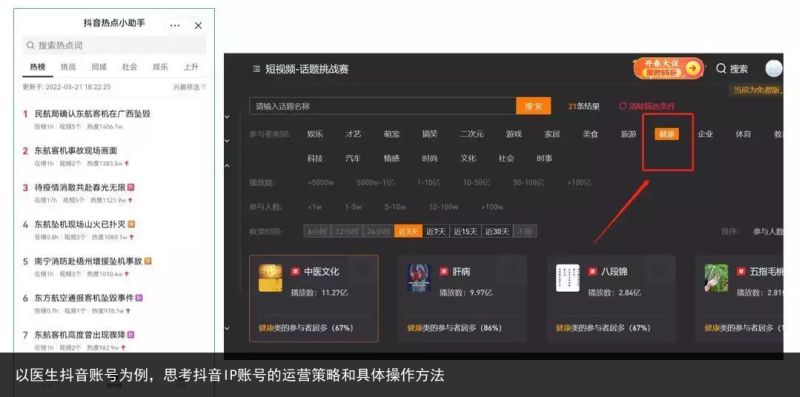
Task: Open the 肝病 topic thumbnail
Action: point(419,278)
